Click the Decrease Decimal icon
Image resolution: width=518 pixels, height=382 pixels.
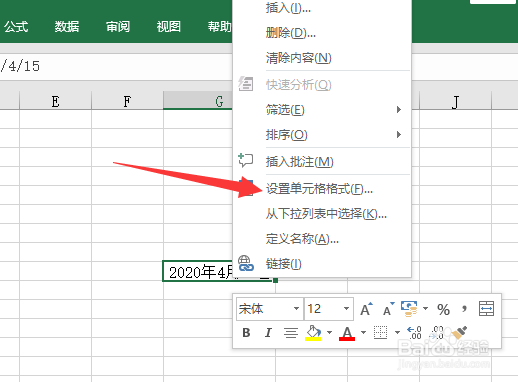pos(437,333)
